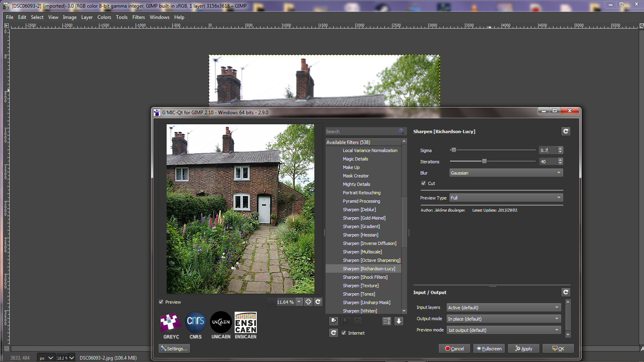Click the Iterations slider handle
Image resolution: width=644 pixels, height=362 pixels.
click(x=484, y=161)
